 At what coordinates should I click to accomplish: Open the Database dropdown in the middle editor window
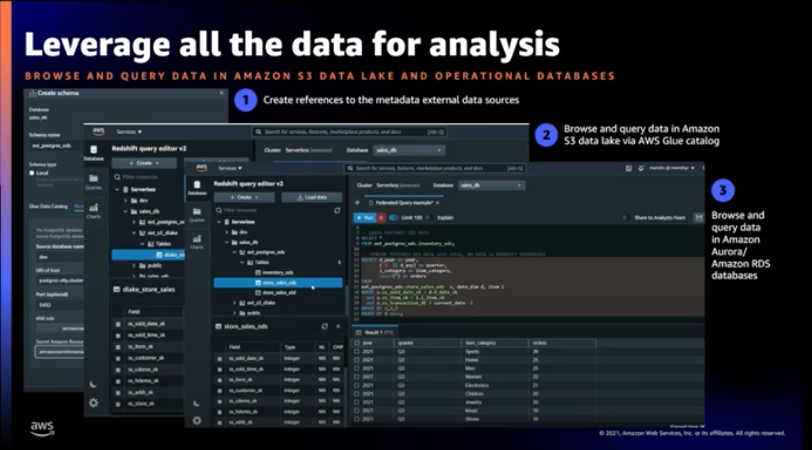[409, 150]
